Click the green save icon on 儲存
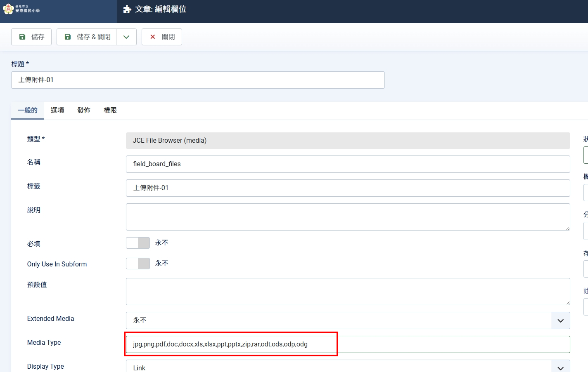 [23, 37]
